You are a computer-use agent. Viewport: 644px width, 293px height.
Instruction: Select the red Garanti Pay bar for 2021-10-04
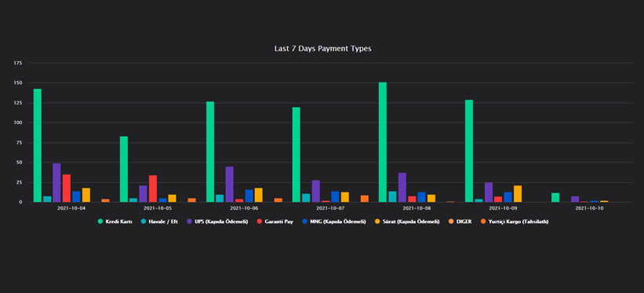click(x=67, y=188)
